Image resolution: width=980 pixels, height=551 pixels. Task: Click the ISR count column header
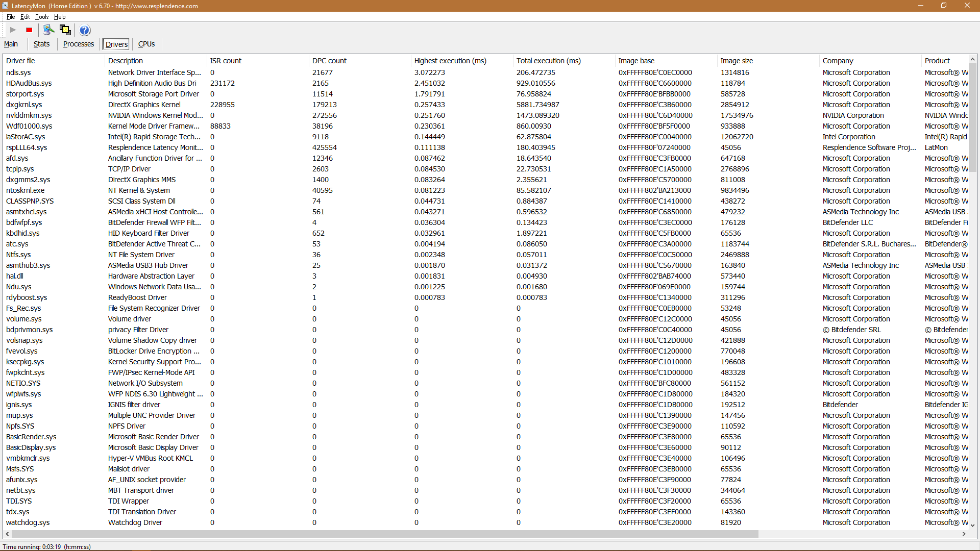225,61
